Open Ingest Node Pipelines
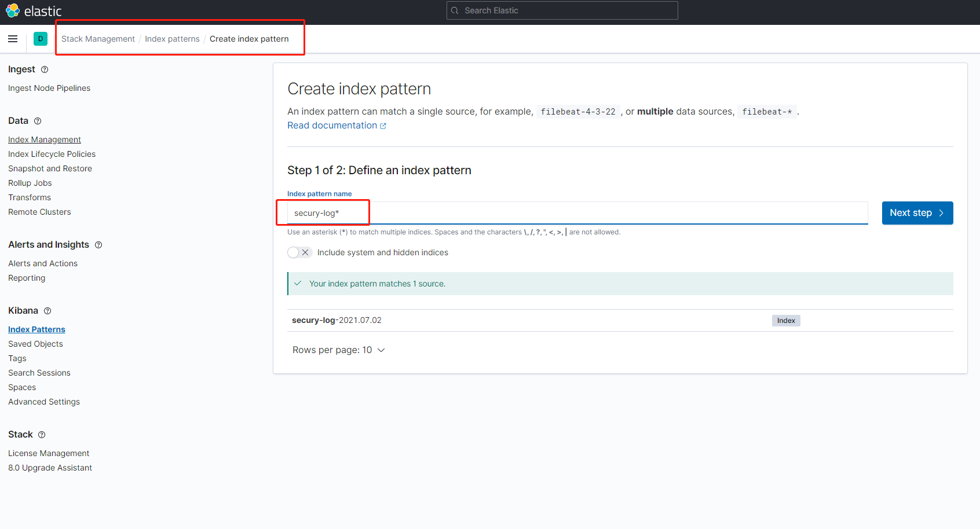This screenshot has width=980, height=529. (49, 88)
